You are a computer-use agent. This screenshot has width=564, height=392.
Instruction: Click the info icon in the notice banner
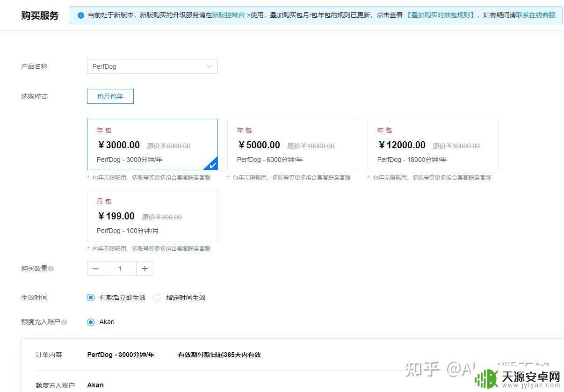tap(81, 15)
